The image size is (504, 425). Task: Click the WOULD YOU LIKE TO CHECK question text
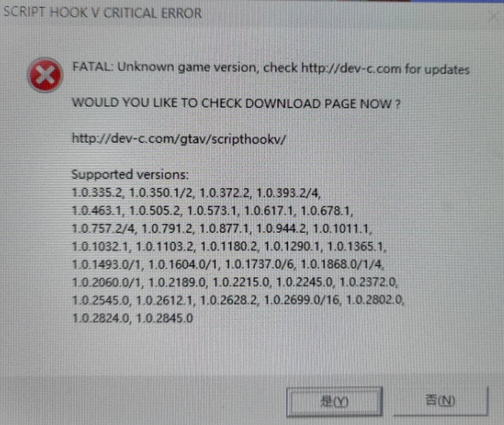[236, 103]
